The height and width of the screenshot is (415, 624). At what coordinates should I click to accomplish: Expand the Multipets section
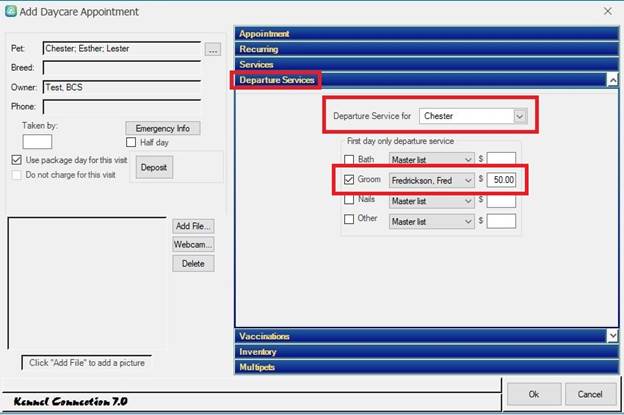[427, 367]
